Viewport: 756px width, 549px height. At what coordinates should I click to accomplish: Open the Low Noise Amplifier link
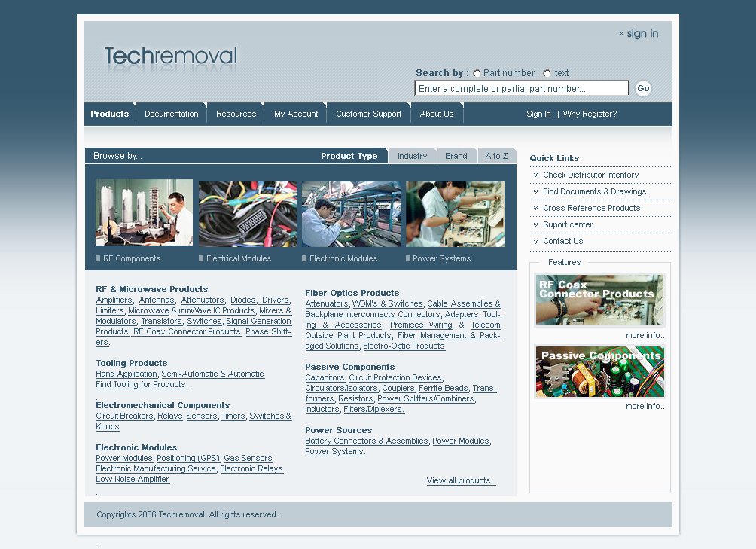(133, 479)
